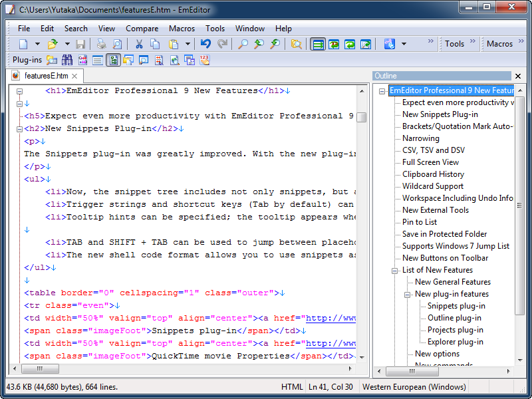Jump to Narrowing in the outline

click(x=421, y=138)
